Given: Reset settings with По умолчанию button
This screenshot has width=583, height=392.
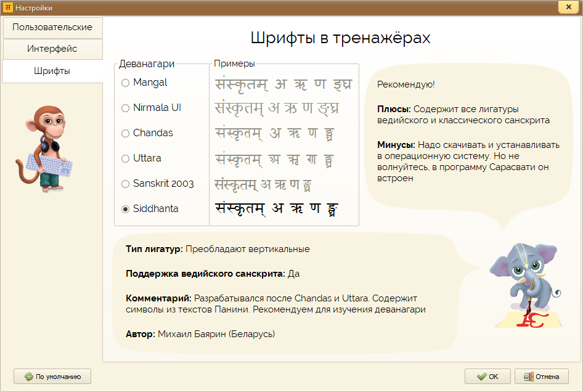Looking at the screenshot, I should [x=52, y=377].
